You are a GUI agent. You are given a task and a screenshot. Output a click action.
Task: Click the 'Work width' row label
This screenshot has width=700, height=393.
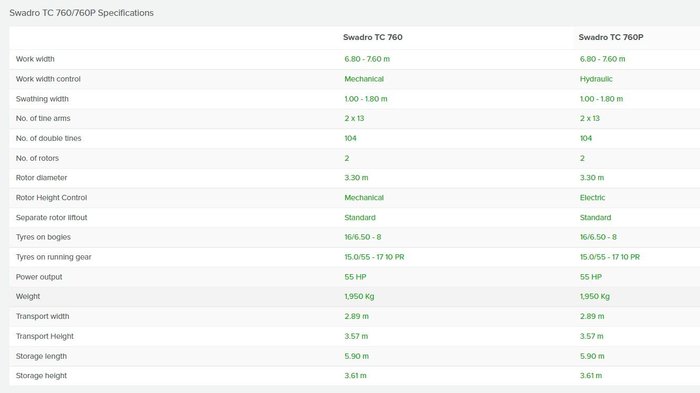[x=35, y=59]
